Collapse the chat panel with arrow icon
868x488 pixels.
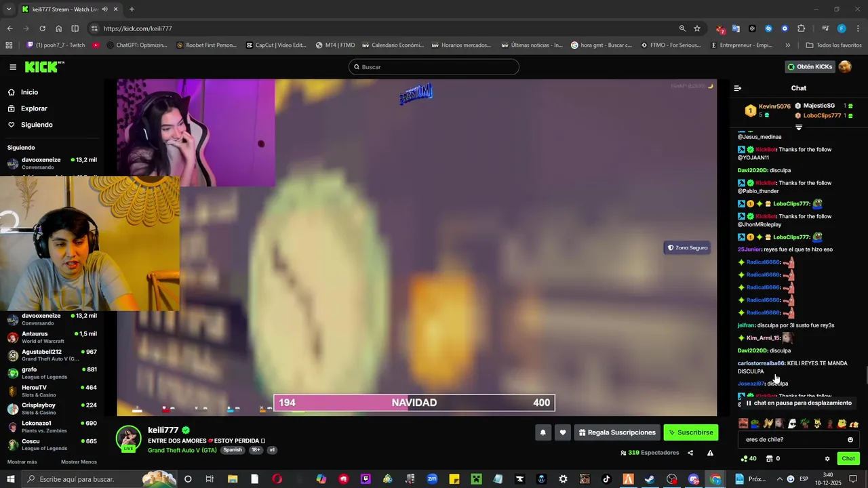(x=738, y=88)
